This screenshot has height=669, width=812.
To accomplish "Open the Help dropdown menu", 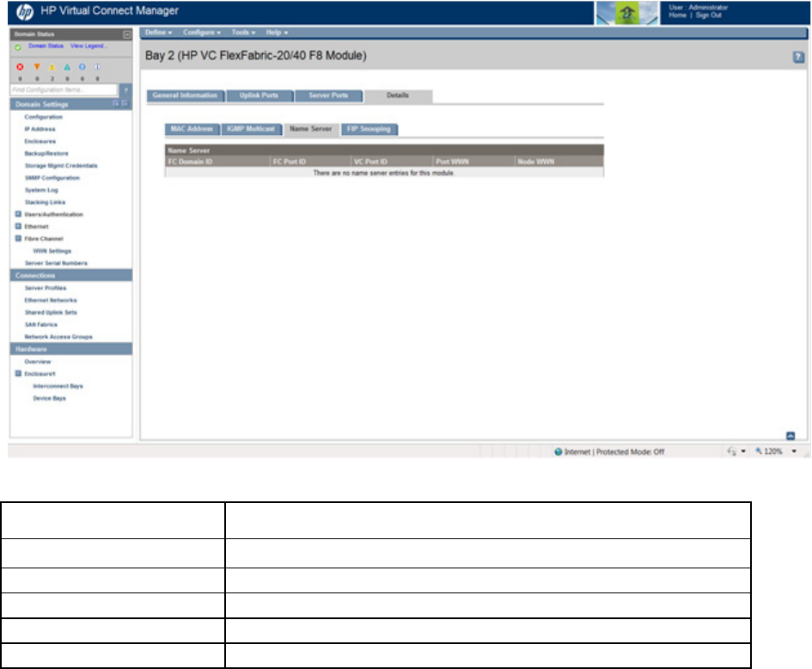I will coord(277,33).
